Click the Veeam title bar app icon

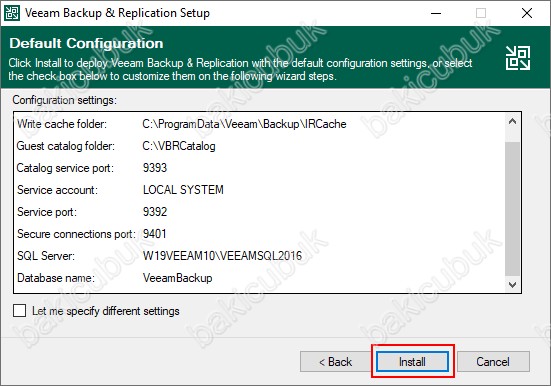tap(12, 13)
